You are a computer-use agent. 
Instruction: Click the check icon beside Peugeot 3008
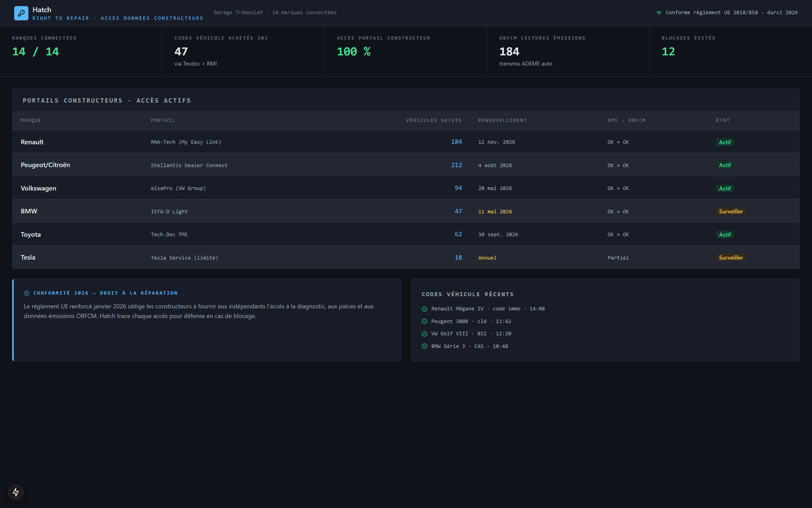click(x=425, y=322)
